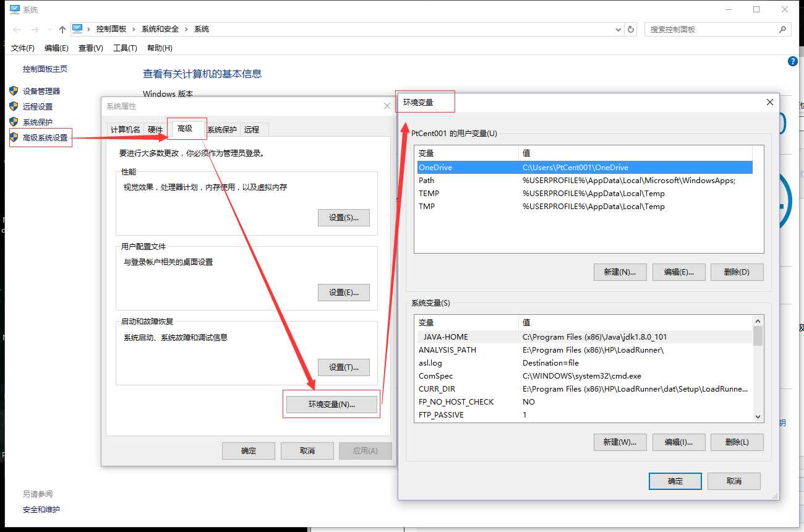The height and width of the screenshot is (532, 804).
Task: Open 环境变量(N)... button
Action: pos(331,405)
